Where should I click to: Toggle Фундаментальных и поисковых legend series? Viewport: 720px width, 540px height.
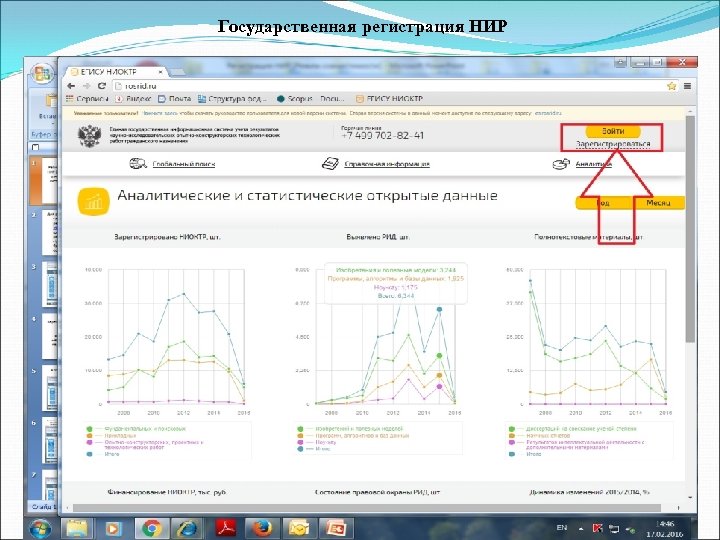(138, 429)
